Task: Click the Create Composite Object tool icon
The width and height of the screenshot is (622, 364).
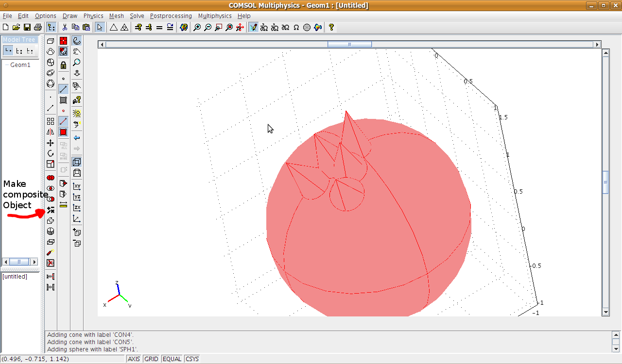Action: point(51,210)
